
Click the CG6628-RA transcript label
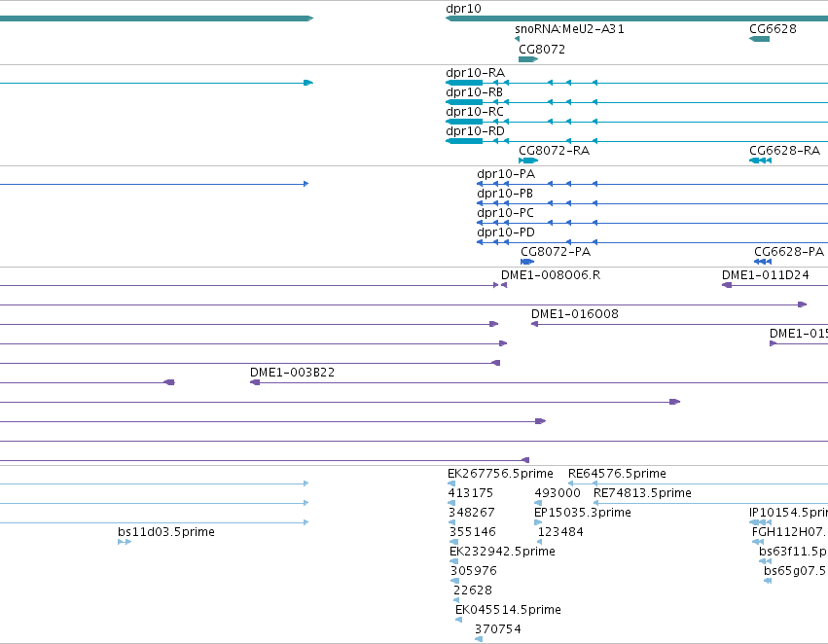(784, 151)
